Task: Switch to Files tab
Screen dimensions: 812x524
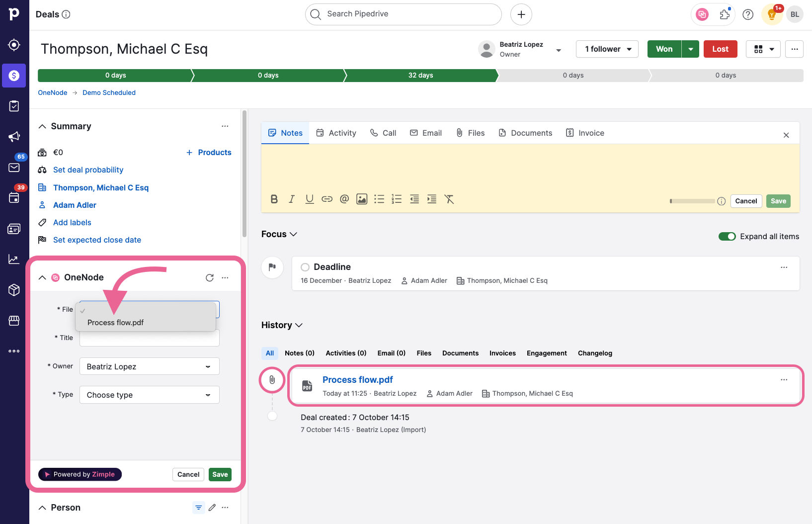Action: [x=470, y=133]
